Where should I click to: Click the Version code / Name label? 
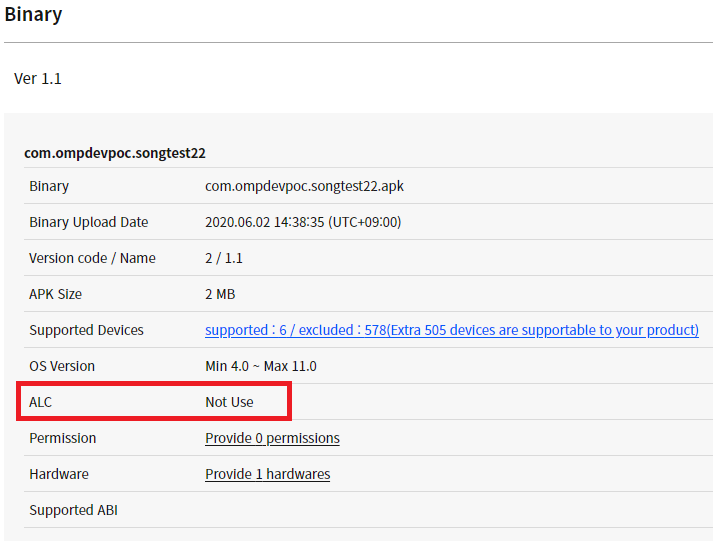pos(92,258)
